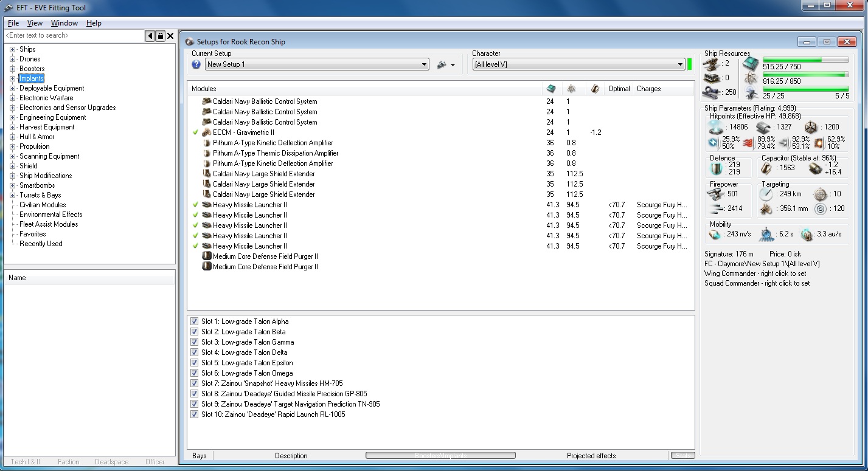868x471 pixels.
Task: Click the thermal resistance icon showing 89.9%
Action: [x=749, y=143]
